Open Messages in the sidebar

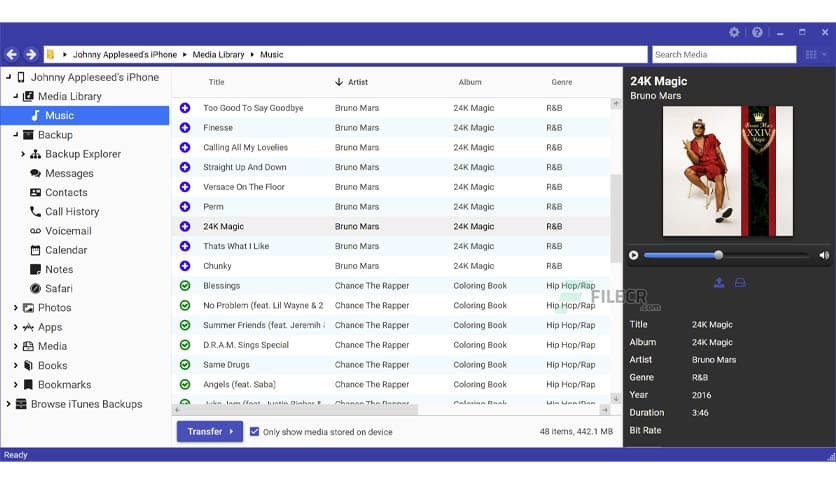click(69, 173)
